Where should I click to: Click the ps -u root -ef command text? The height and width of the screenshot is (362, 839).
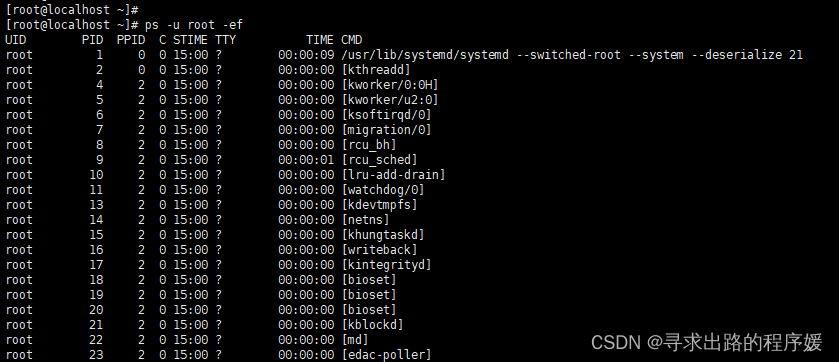(x=194, y=25)
